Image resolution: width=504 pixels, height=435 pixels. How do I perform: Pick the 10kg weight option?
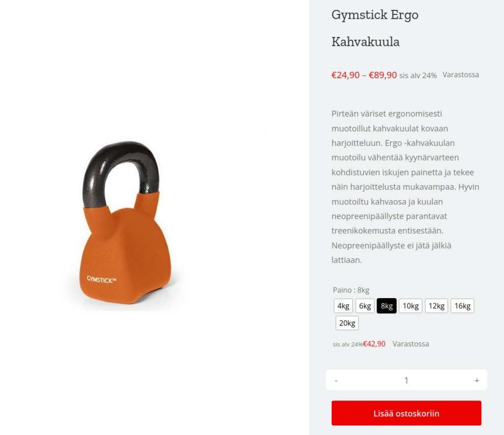[410, 305]
